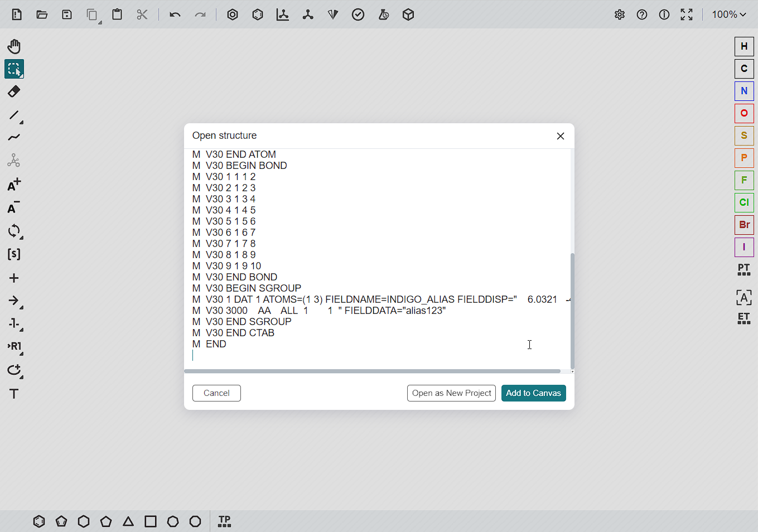The width and height of the screenshot is (758, 532).
Task: Open the Template Library
Action: coord(224,521)
